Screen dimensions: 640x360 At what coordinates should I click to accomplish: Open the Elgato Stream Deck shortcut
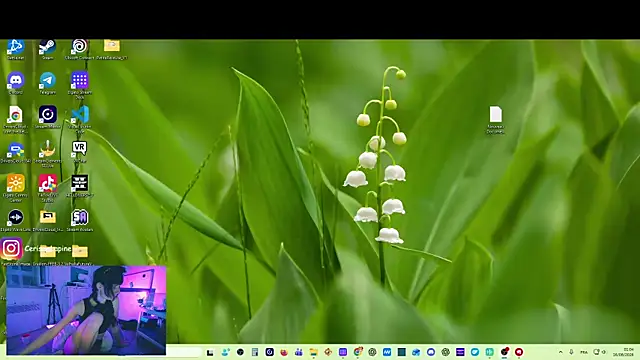coord(80,86)
